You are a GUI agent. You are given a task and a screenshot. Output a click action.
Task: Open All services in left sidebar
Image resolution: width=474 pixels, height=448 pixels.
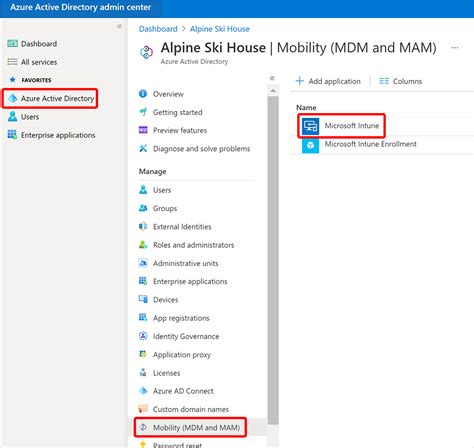39,62
